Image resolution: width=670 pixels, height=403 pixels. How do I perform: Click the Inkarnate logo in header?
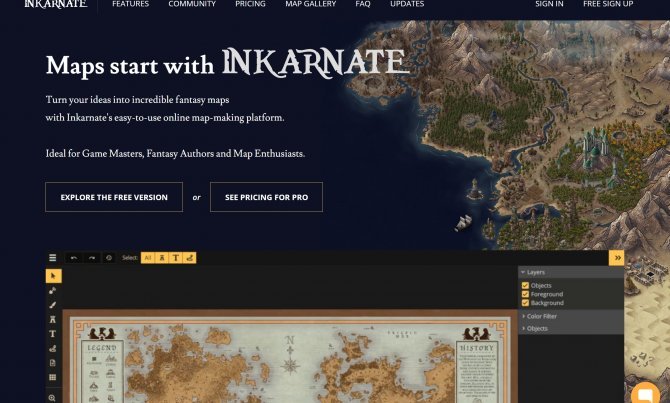pos(56,4)
